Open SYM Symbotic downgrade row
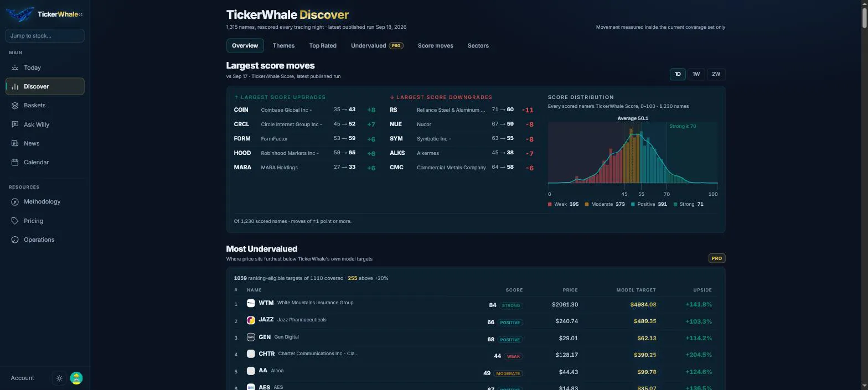The width and height of the screenshot is (868, 390). click(x=462, y=138)
